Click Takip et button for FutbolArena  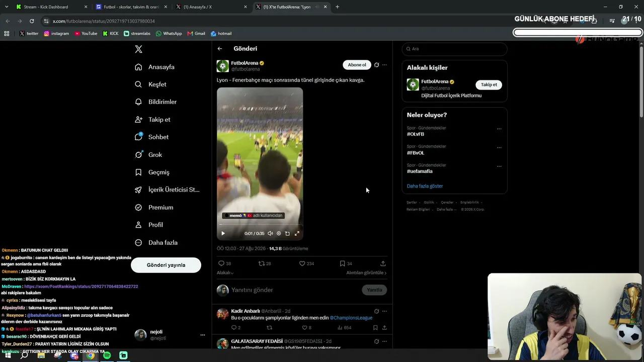(x=489, y=85)
